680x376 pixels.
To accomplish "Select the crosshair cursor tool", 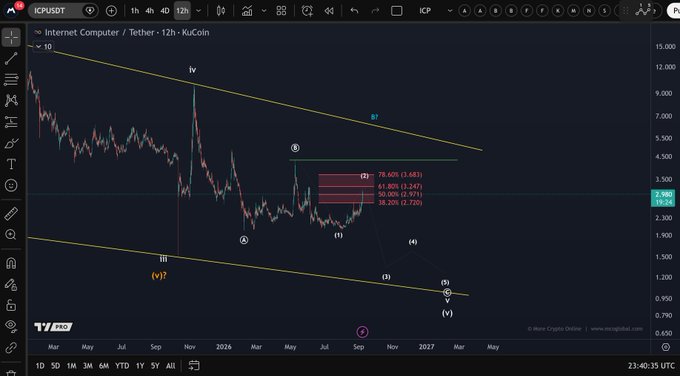I will point(11,38).
